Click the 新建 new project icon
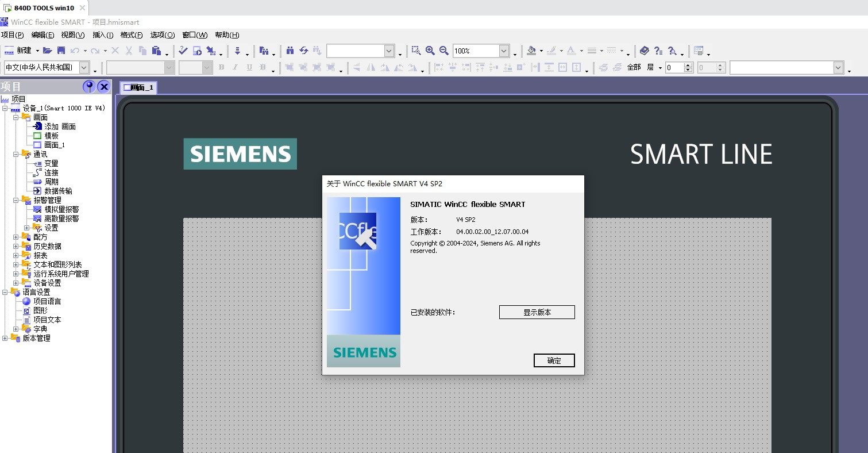Screen dimensions: 868x453 9,51
